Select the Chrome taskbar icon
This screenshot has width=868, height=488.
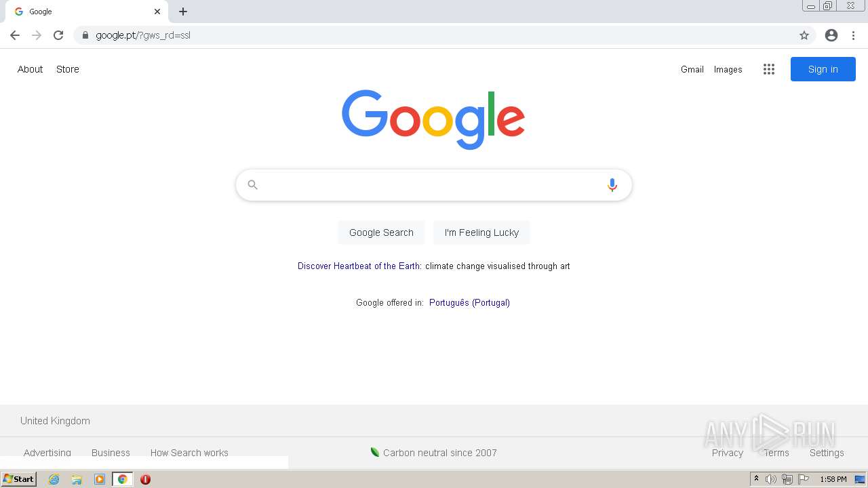[x=122, y=479]
